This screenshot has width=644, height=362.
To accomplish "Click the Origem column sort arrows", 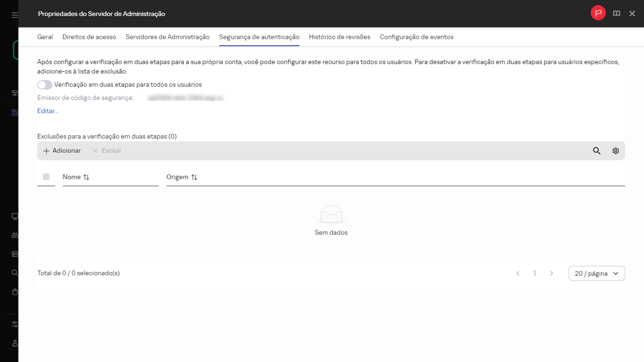I will pyautogui.click(x=194, y=177).
